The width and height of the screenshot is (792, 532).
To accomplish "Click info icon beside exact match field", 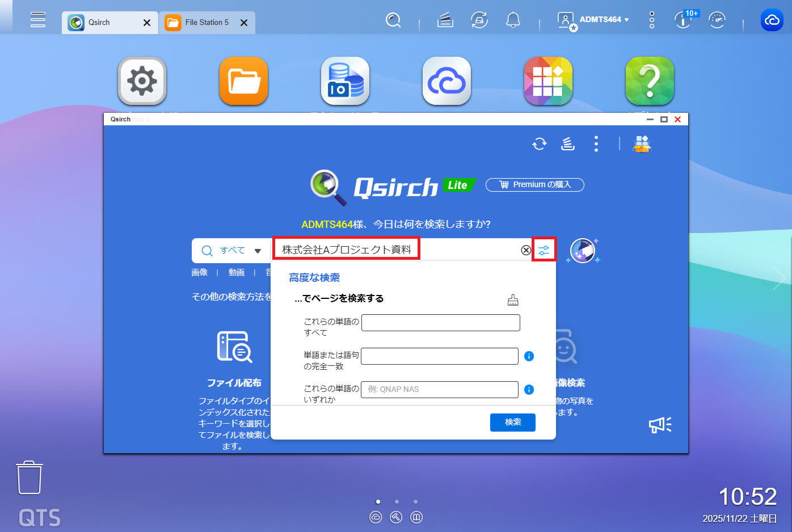I will (x=529, y=356).
